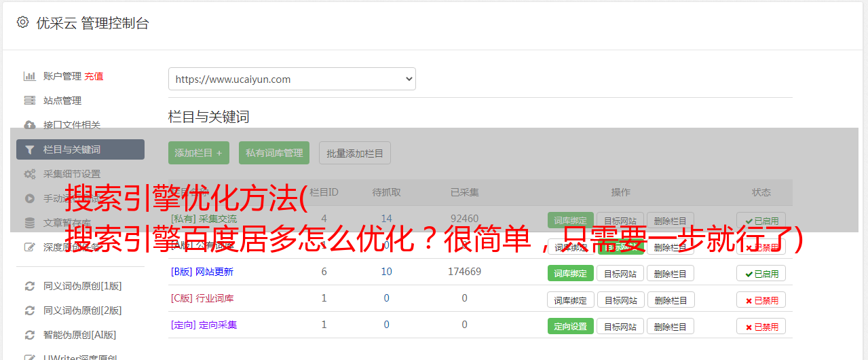Open 接口文件相关 via its cloud icon
The width and height of the screenshot is (868, 360).
click(x=29, y=125)
